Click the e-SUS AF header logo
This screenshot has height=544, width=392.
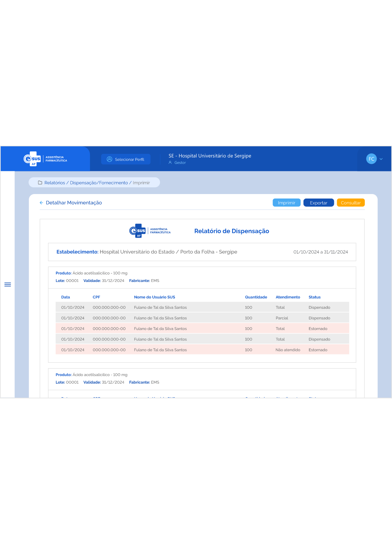coord(45,159)
